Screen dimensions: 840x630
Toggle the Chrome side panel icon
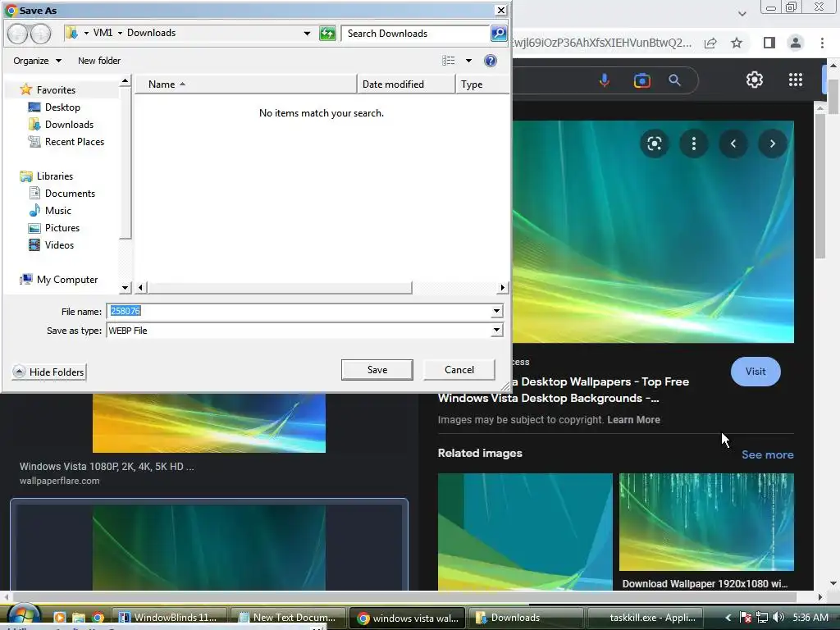pyautogui.click(x=769, y=43)
